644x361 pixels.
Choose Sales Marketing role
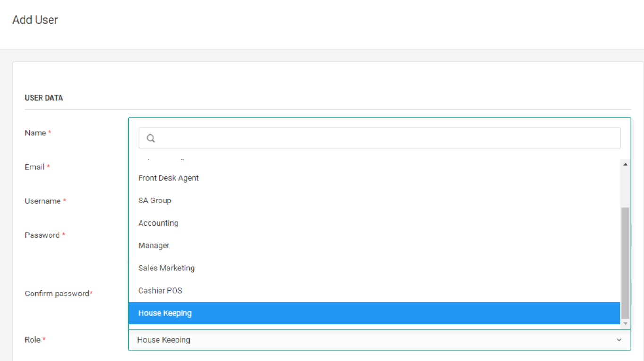pos(374,268)
